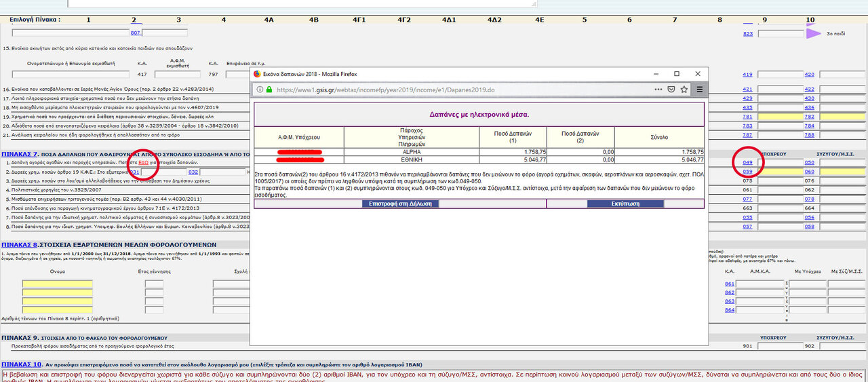Screen dimensions: 868x382
Task: Open ΠΙΝΑΚΑΣ 7 heading link
Action: coord(19,155)
